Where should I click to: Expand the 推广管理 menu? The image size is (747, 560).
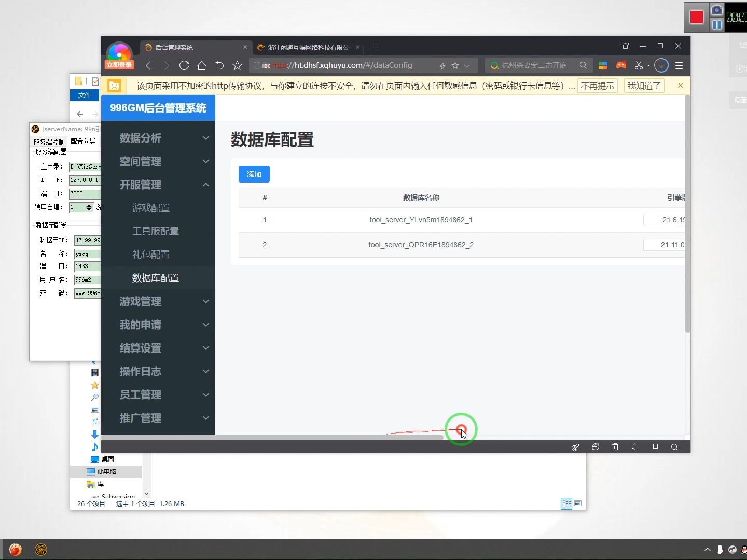coord(158,418)
